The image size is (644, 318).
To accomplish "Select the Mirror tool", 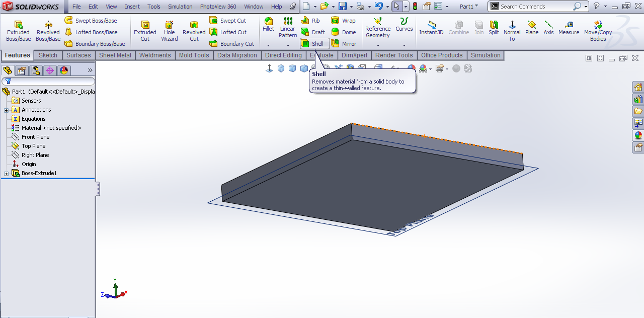I will coord(344,44).
